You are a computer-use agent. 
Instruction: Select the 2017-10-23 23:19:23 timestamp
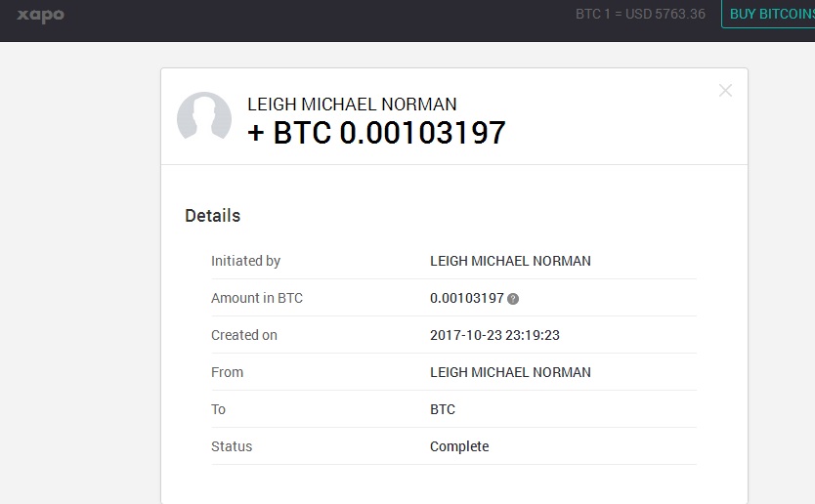[x=494, y=335]
